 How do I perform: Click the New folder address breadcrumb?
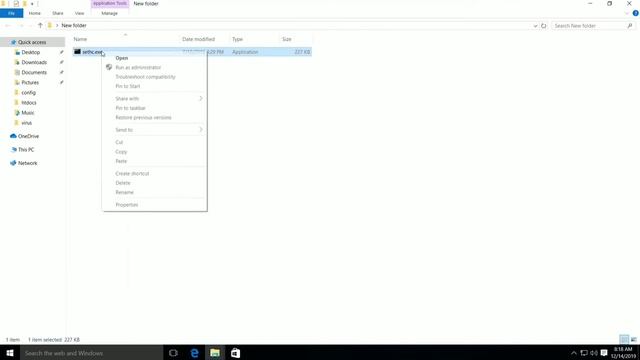(74, 25)
